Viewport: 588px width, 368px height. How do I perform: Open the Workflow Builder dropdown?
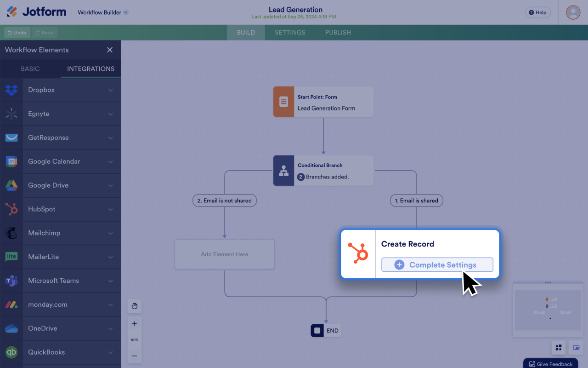(103, 12)
